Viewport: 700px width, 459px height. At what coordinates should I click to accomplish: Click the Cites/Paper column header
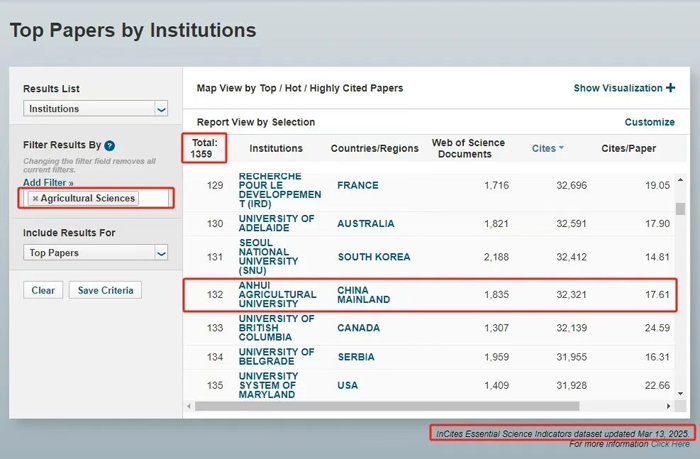[x=628, y=149]
